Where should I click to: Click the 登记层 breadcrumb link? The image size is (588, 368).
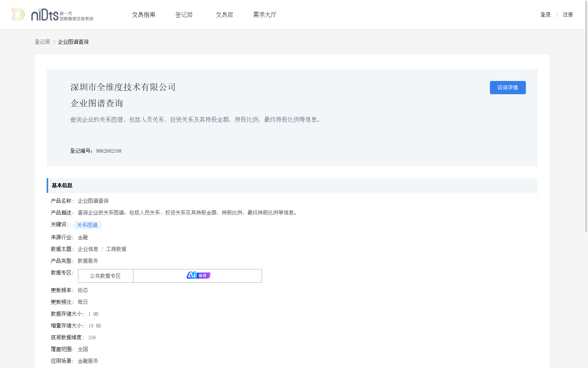tap(42, 42)
